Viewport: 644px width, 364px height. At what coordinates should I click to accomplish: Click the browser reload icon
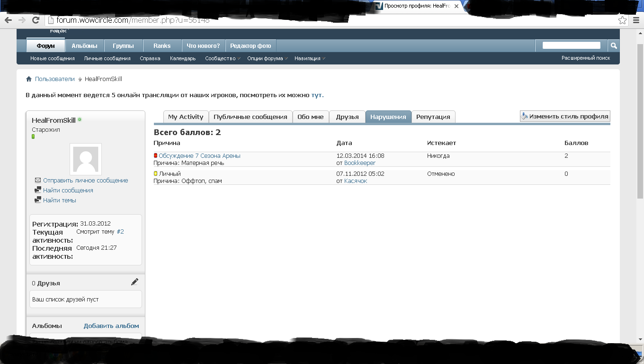coord(36,20)
